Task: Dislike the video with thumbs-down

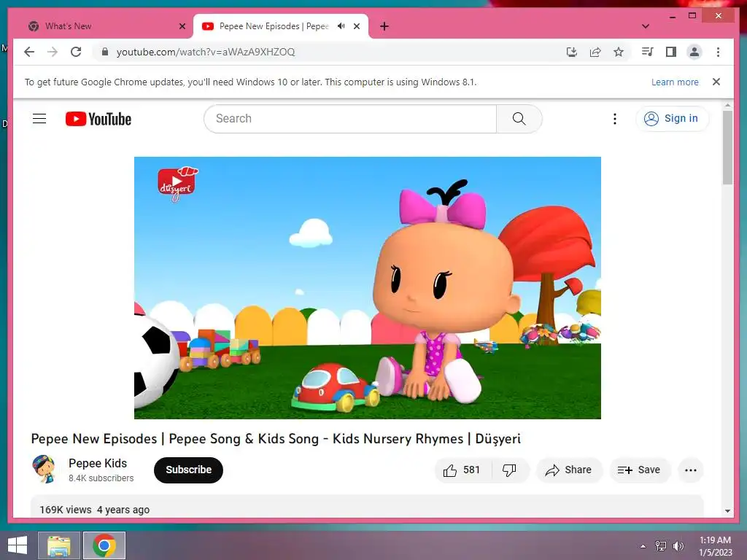Action: pos(509,470)
